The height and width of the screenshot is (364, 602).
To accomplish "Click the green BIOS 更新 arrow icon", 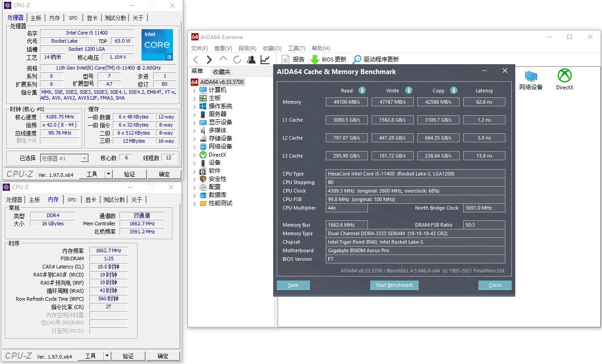I will point(315,60).
